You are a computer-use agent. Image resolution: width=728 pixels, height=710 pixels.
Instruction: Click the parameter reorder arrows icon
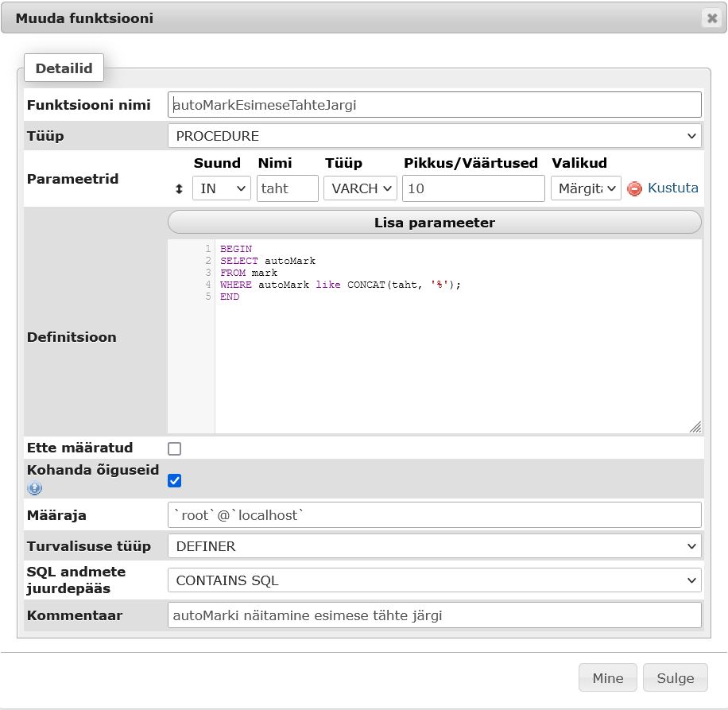point(179,189)
